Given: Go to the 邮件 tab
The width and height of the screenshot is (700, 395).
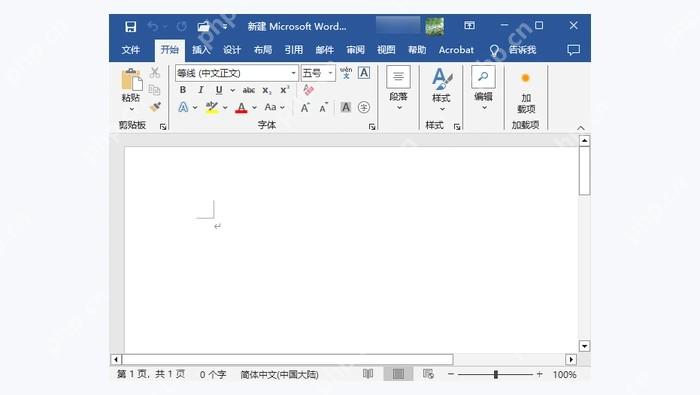Looking at the screenshot, I should (x=325, y=50).
